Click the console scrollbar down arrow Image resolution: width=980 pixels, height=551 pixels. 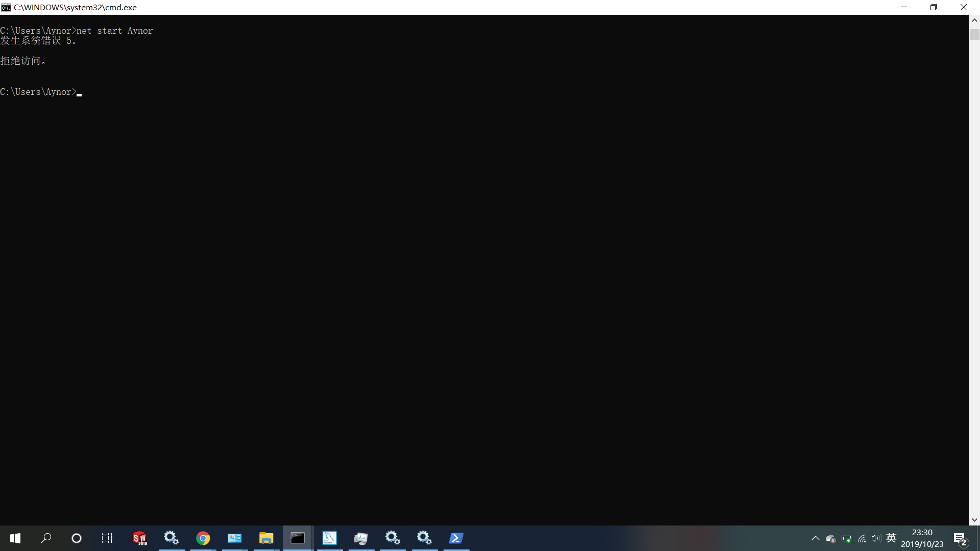974,520
